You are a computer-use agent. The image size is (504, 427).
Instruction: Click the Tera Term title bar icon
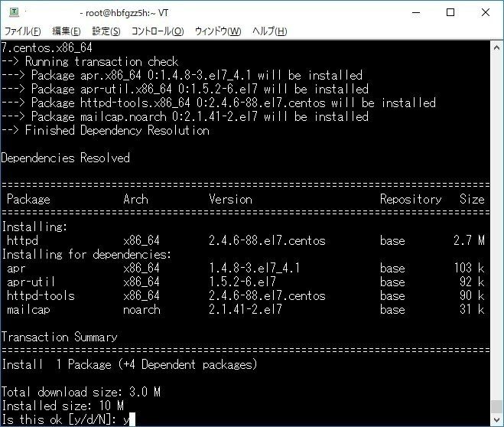click(x=14, y=12)
